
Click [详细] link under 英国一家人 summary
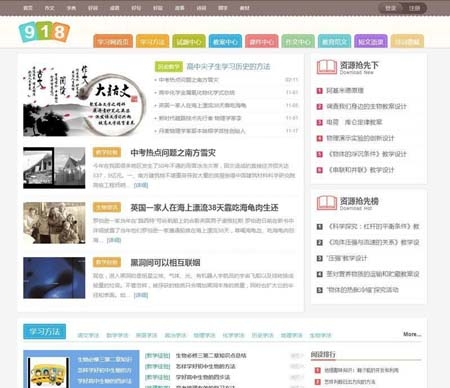(114, 240)
